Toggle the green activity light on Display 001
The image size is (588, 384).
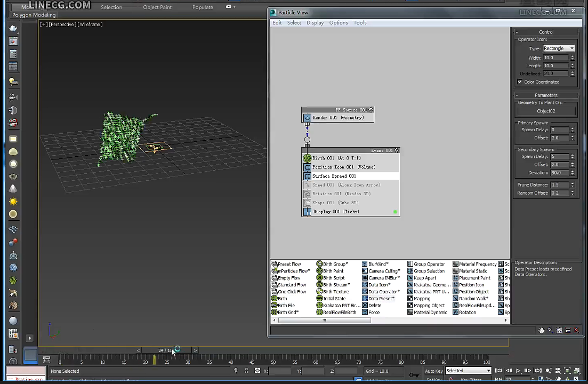(x=394, y=212)
